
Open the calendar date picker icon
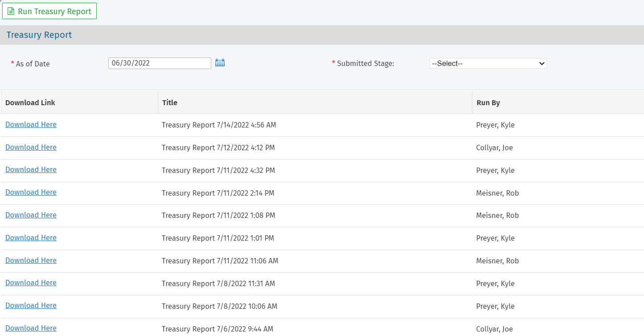pos(220,63)
